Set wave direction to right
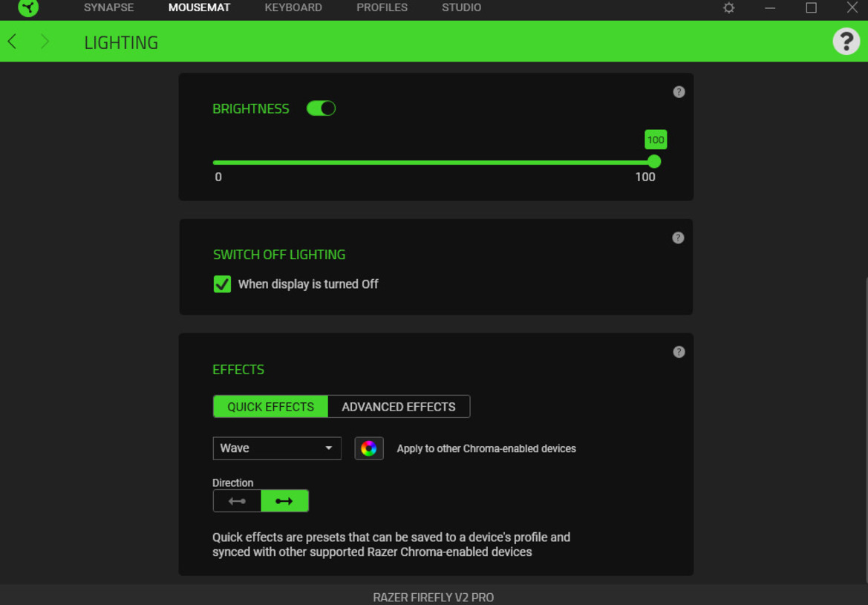Image resolution: width=868 pixels, height=605 pixels. pyautogui.click(x=284, y=501)
